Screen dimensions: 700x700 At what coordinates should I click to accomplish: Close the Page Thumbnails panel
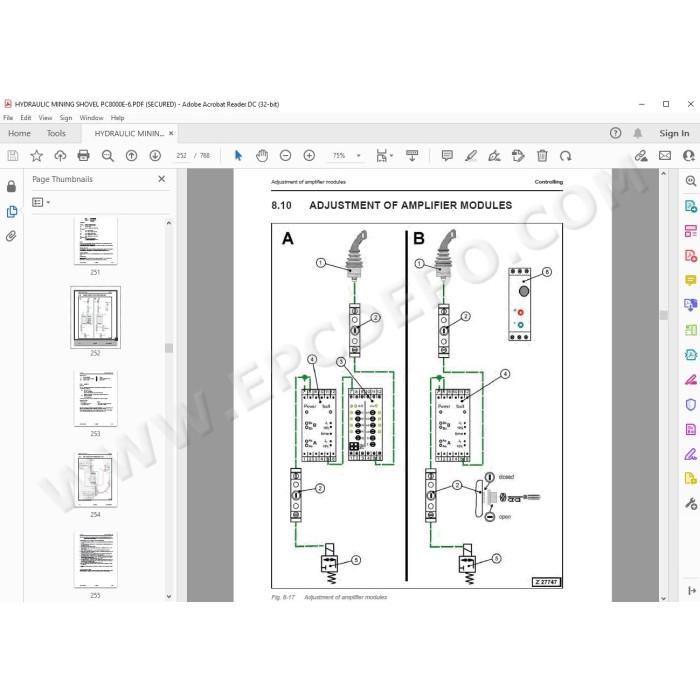coord(162,179)
